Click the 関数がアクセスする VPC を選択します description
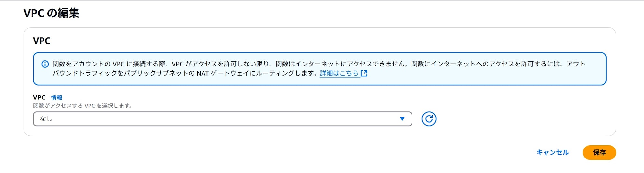This screenshot has height=173, width=644. [83, 106]
